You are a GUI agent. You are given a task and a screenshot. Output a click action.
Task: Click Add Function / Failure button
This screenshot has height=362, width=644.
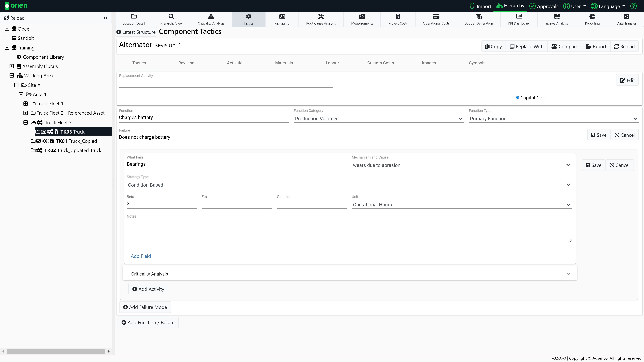(148, 322)
